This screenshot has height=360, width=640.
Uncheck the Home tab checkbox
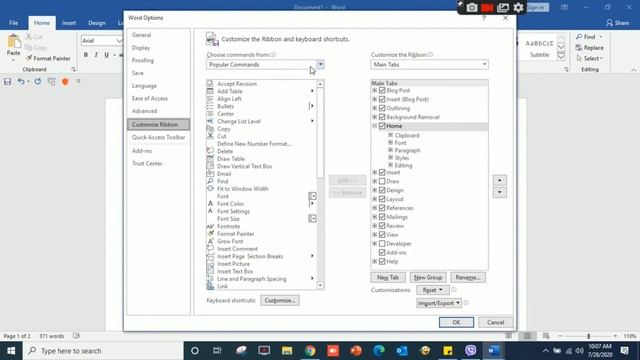pos(382,126)
